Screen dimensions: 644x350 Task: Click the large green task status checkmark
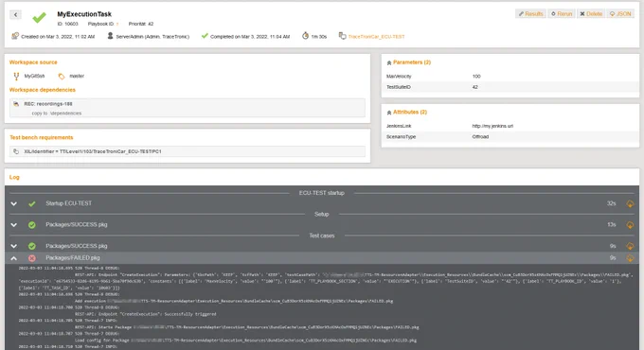[40, 18]
